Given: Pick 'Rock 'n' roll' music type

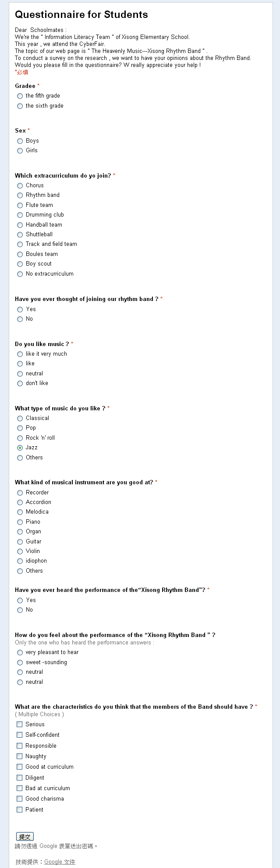Looking at the screenshot, I should (20, 438).
